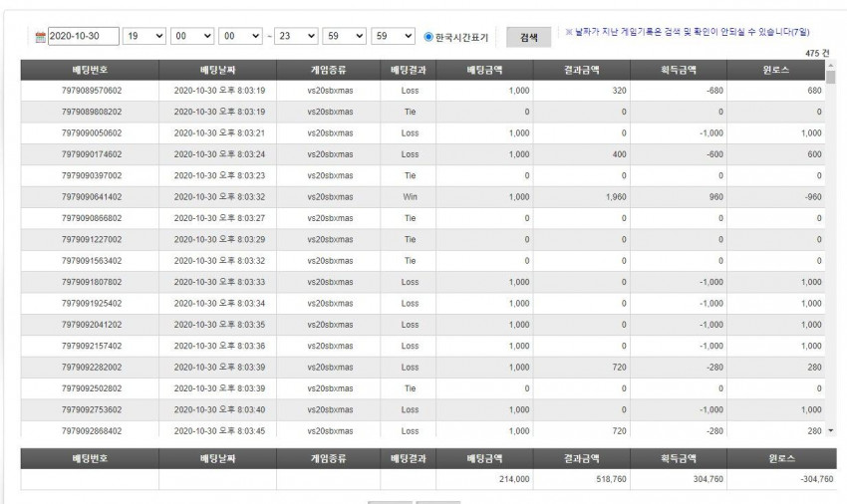This screenshot has height=504, width=847.
Task: Click the scrollbar down arrow of the table
Action: (830, 430)
